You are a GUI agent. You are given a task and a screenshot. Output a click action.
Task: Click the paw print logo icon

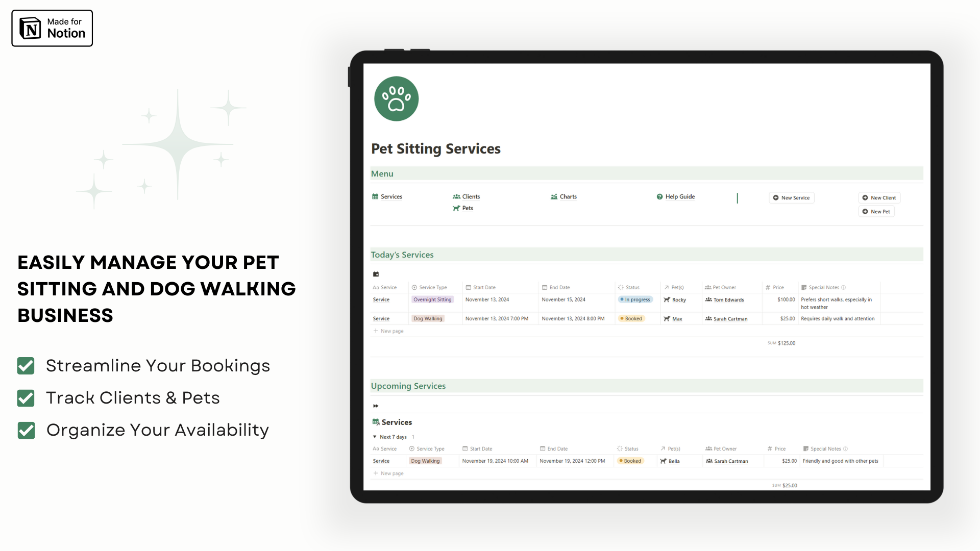coord(396,98)
